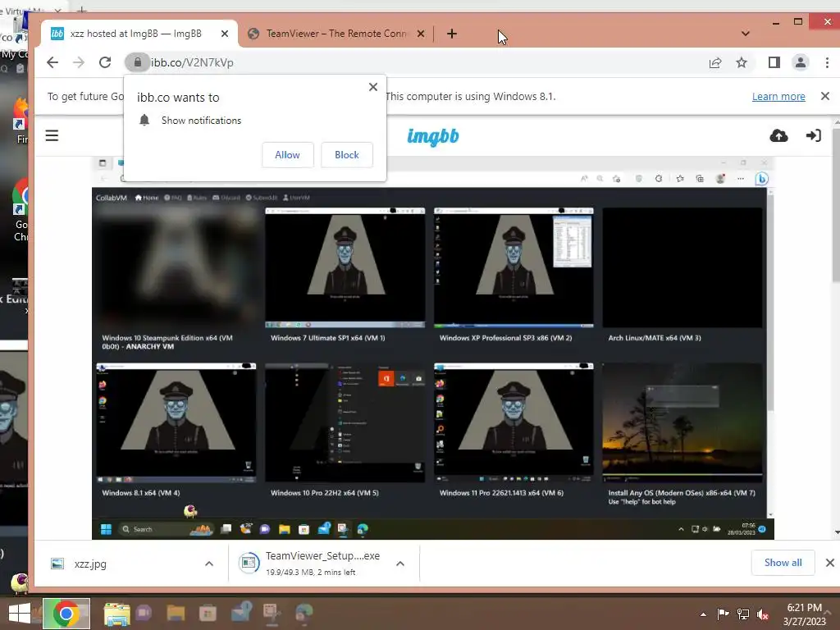This screenshot has height=630, width=840.
Task: Go back with the browser back arrow
Action: [x=52, y=62]
